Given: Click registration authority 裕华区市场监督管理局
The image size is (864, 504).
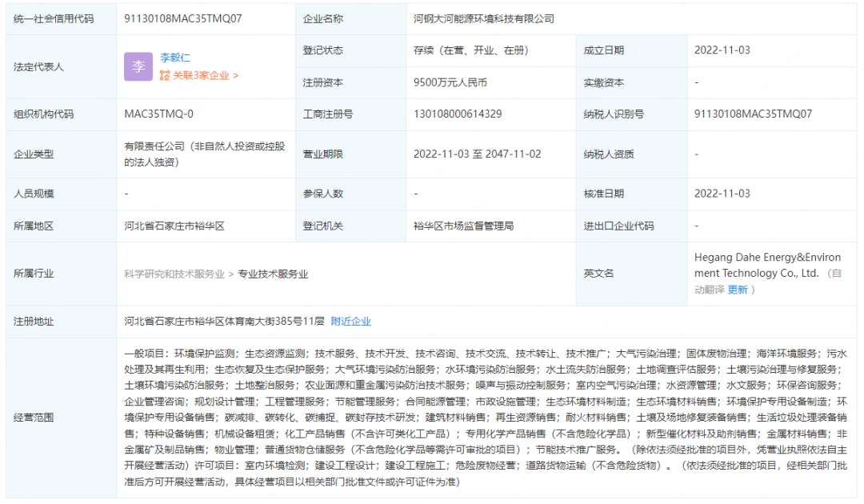Looking at the screenshot, I should coord(463,226).
